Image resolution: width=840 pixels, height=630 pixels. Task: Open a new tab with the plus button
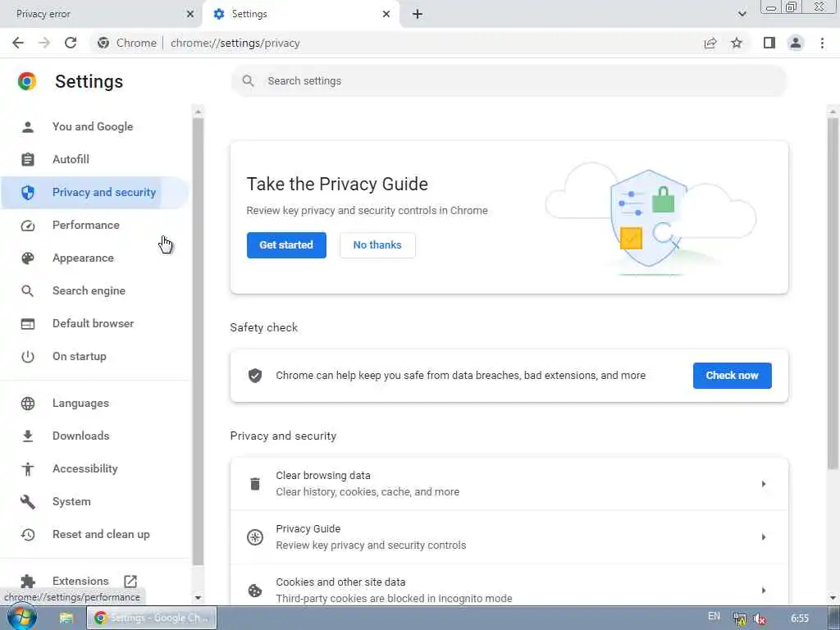click(x=418, y=14)
